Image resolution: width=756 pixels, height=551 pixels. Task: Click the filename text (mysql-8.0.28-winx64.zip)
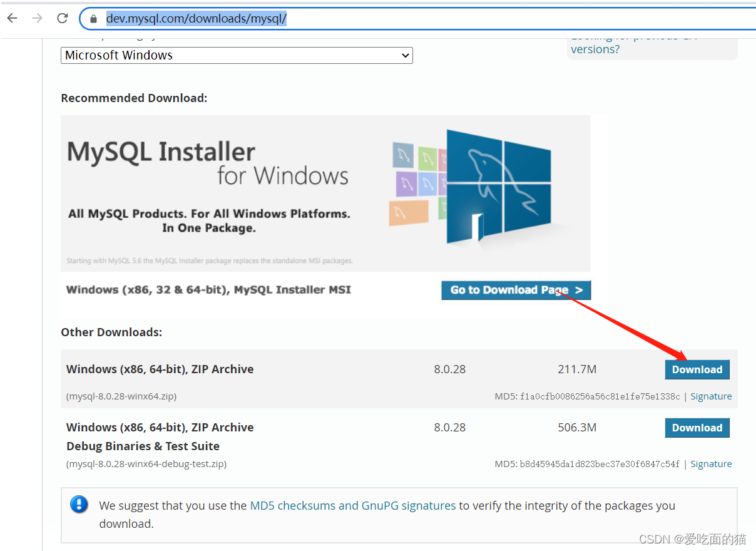pos(121,396)
